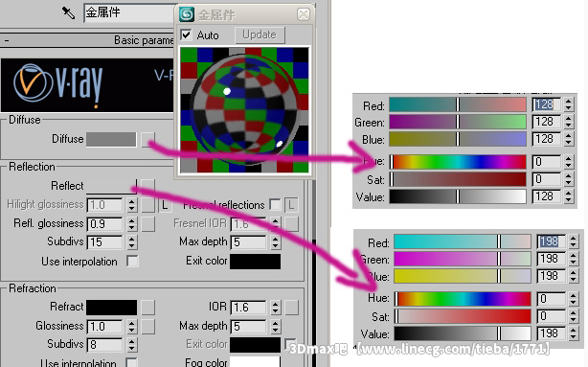Click the Refraction Subdivs field showing 8

104,345
